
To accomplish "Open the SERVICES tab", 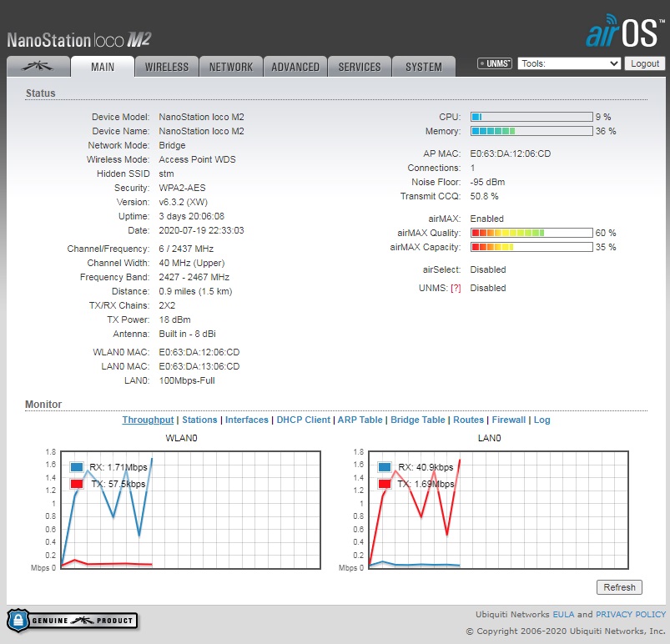I will click(x=360, y=67).
